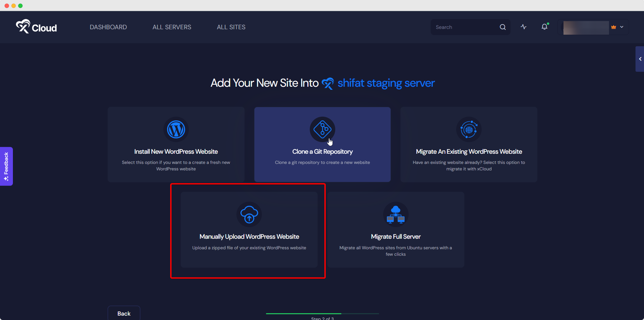Select the Migrate An Existing WordPress Website globe icon

[x=469, y=129]
